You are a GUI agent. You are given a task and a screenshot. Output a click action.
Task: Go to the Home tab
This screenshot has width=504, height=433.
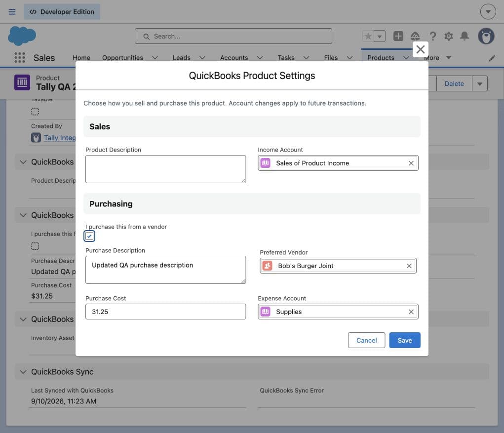pyautogui.click(x=81, y=58)
